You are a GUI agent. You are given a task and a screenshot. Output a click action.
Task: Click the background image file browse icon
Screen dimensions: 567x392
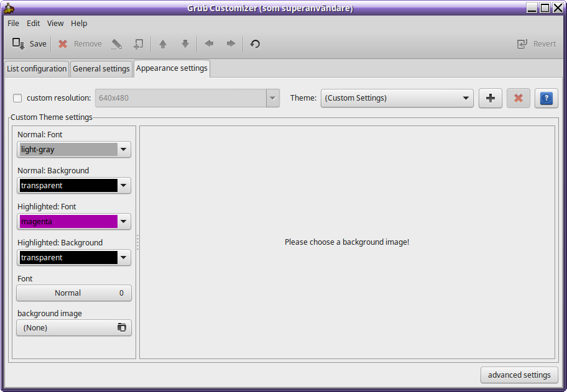121,327
